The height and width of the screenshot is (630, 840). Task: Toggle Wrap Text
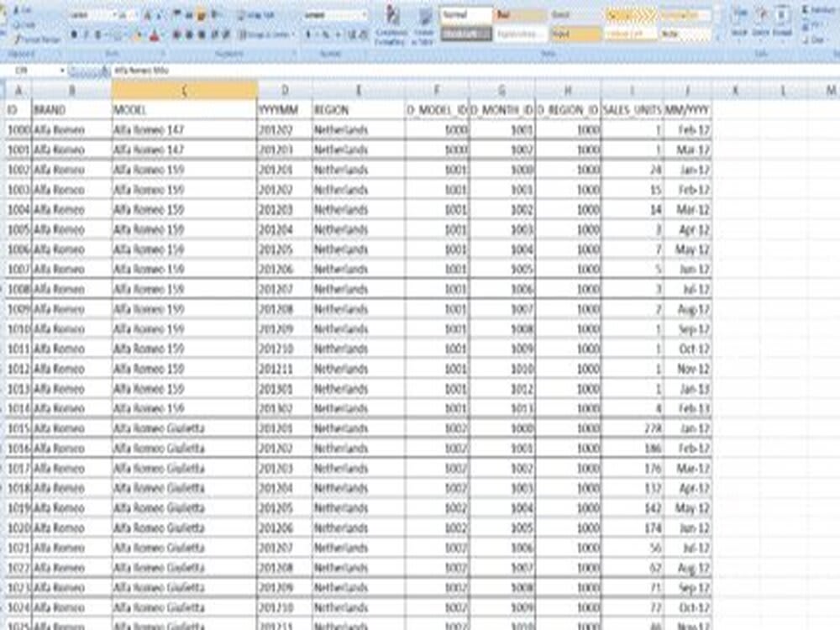256,15
